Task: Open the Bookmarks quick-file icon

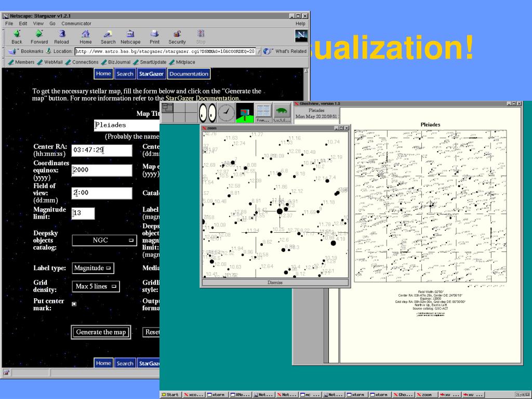Action: tap(13, 51)
